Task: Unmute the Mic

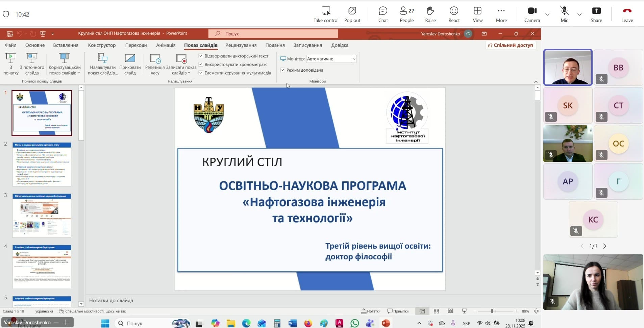Action: pos(564,15)
